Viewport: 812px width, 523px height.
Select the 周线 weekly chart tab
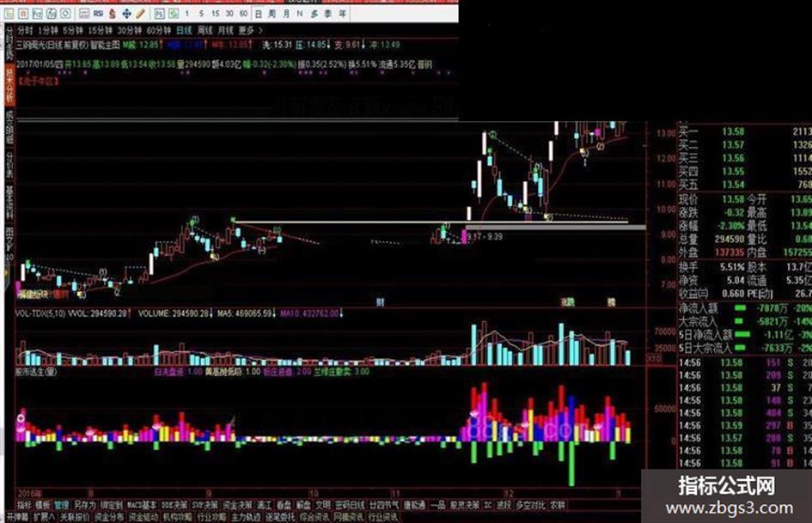coord(205,31)
